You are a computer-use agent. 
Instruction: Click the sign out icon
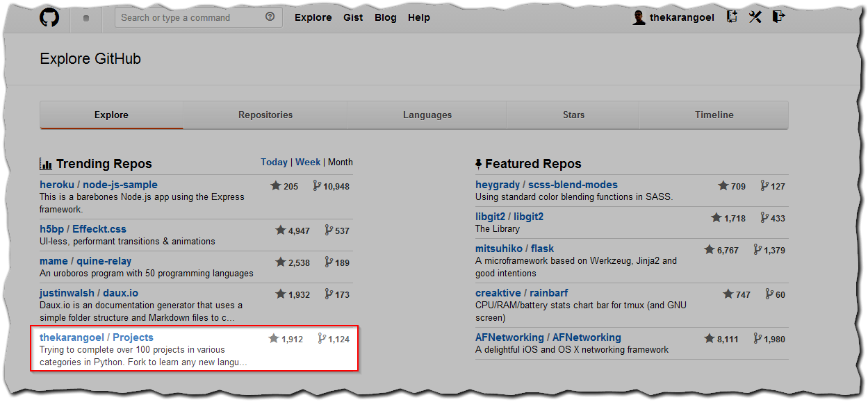click(779, 17)
